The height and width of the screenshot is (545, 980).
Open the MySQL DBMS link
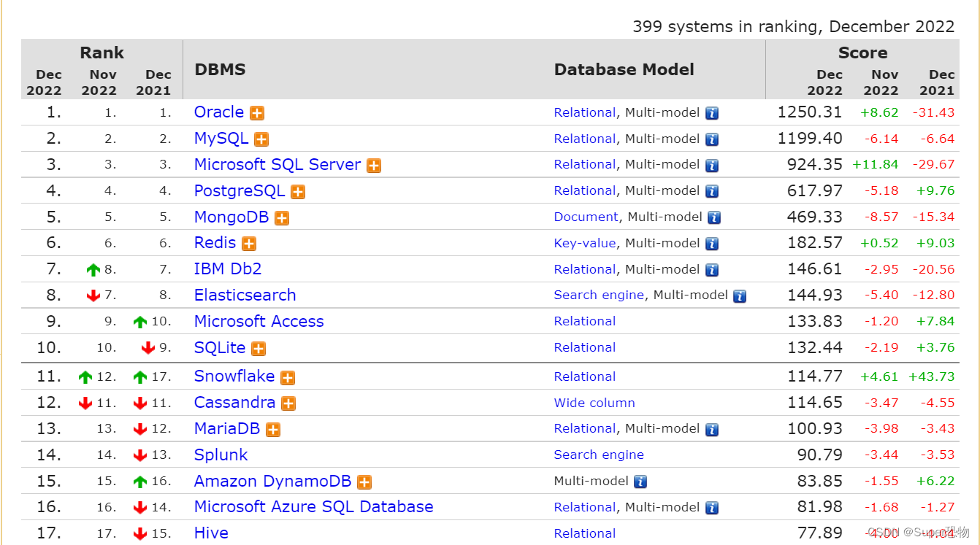[221, 139]
